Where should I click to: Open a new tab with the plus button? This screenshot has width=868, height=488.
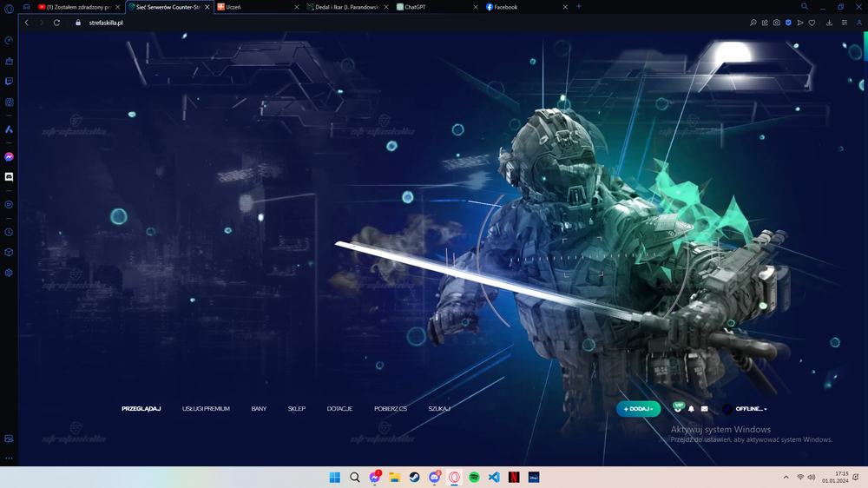pos(578,7)
